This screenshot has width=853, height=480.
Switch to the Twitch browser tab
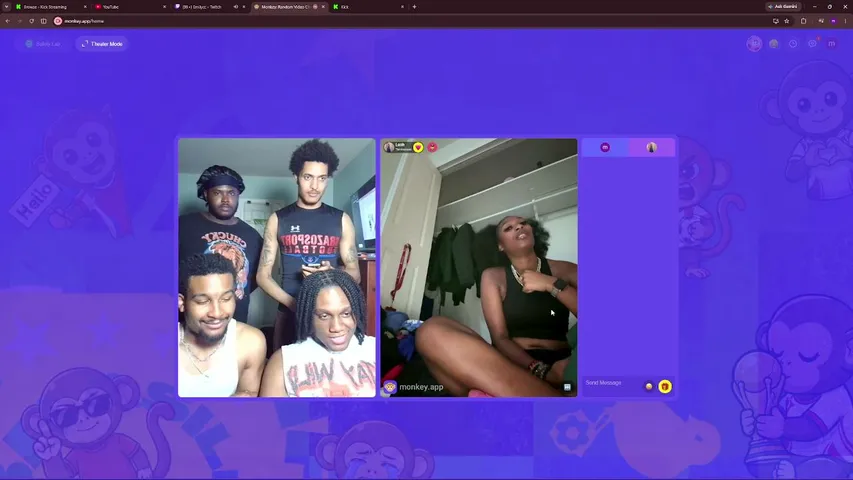pyautogui.click(x=209, y=7)
